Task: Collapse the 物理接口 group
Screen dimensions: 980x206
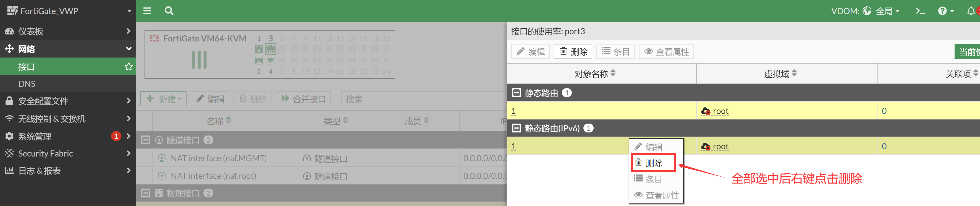Action: point(145,193)
